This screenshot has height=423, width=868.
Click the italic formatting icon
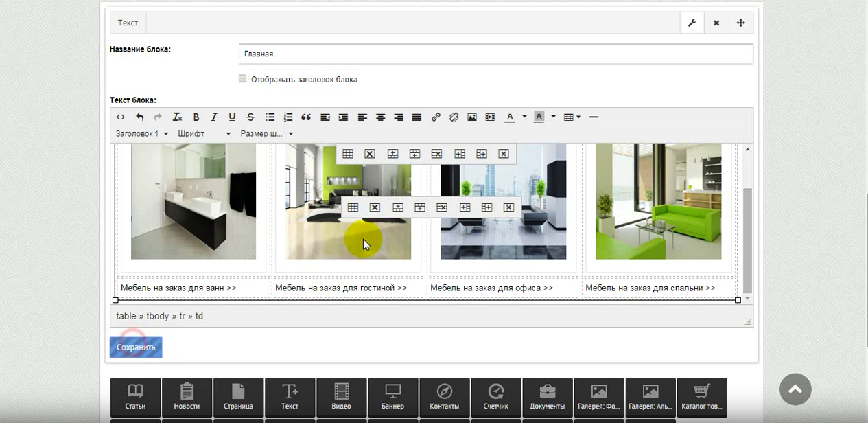[x=214, y=117]
